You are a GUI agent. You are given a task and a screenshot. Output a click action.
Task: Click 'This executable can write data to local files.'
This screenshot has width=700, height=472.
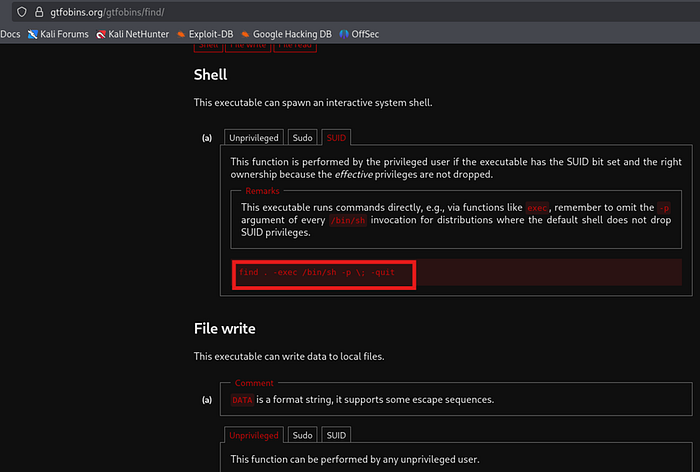289,356
